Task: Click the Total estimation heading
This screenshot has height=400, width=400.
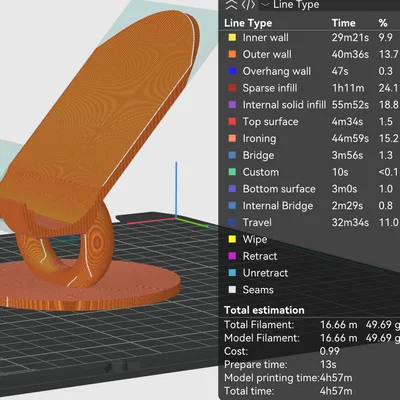Action: pyautogui.click(x=264, y=310)
